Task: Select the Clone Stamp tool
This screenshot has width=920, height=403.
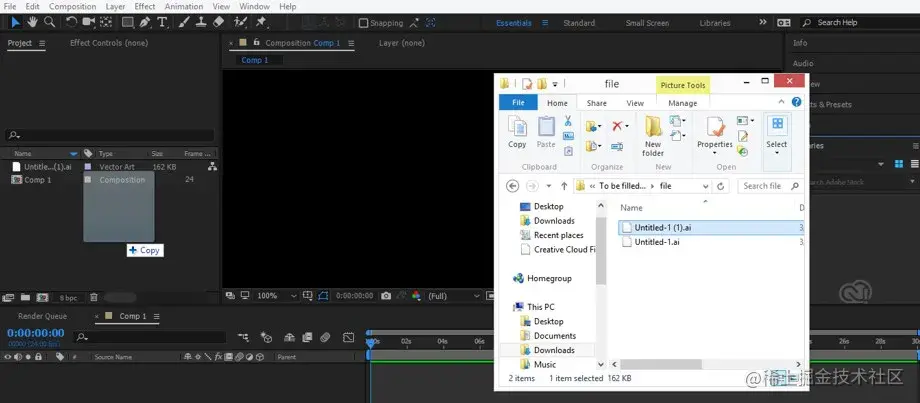Action: click(201, 22)
